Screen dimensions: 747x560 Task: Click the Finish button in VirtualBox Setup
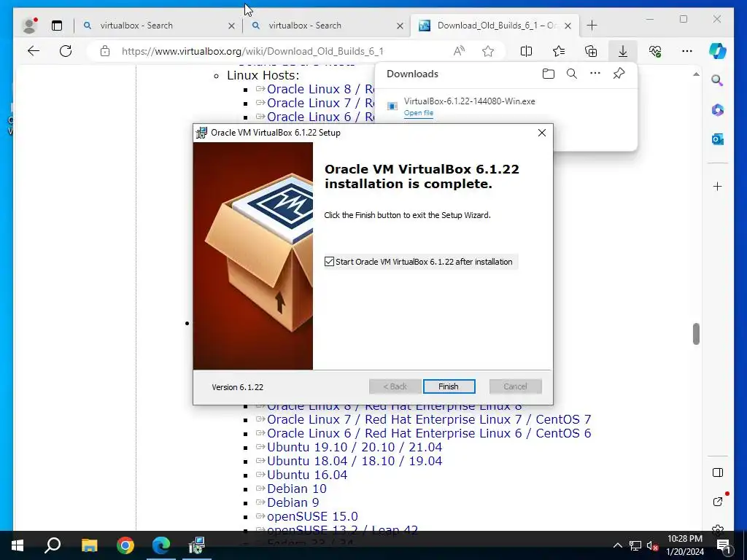click(449, 386)
